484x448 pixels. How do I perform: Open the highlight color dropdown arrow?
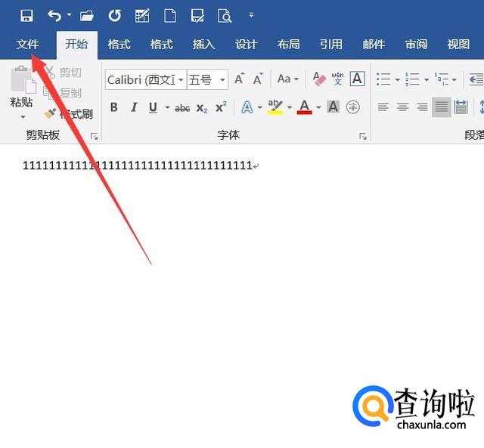[290, 107]
